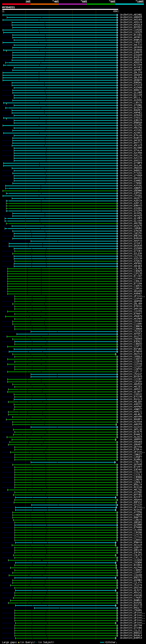
Task: Select the label UniRef100_Q8LE99
Action: pos(131,77)
